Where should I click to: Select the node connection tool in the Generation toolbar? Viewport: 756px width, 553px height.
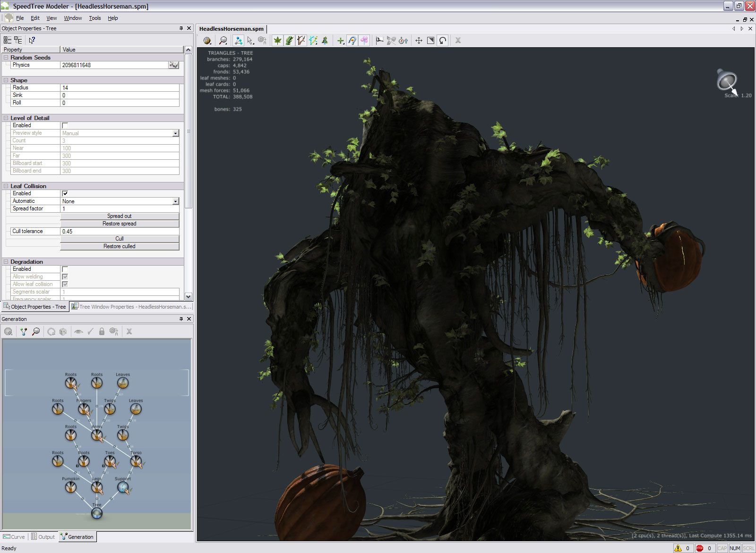(x=23, y=332)
